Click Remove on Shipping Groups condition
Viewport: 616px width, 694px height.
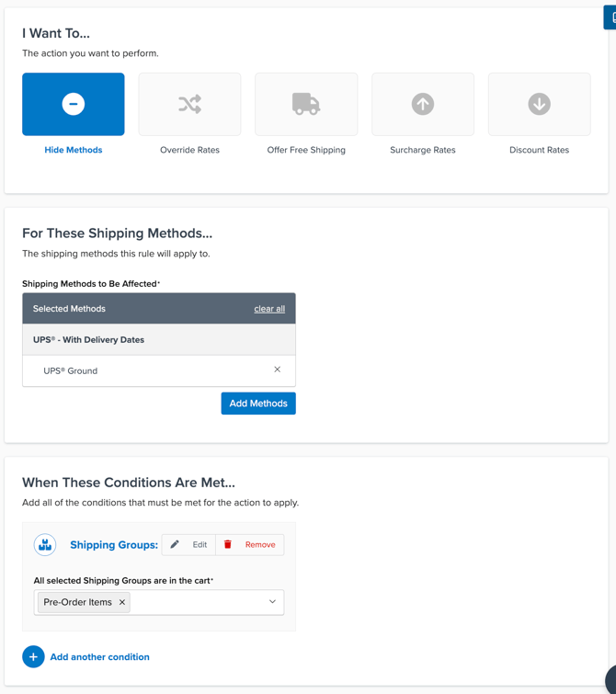250,545
